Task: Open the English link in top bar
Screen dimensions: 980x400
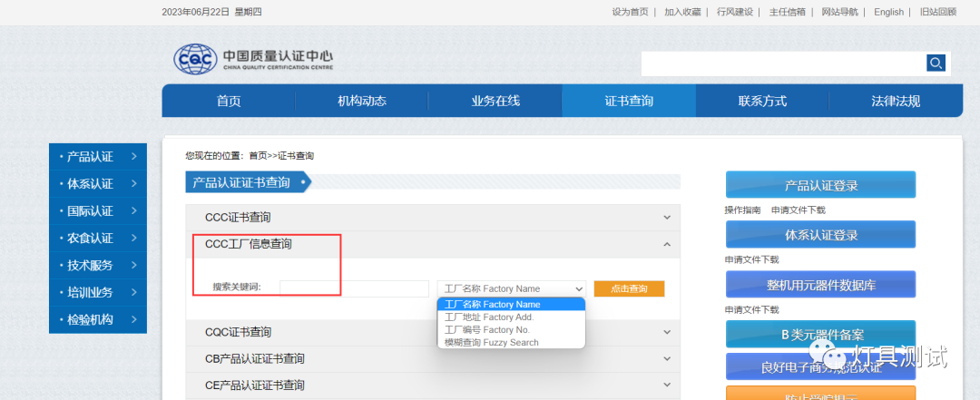Action: coord(888,12)
